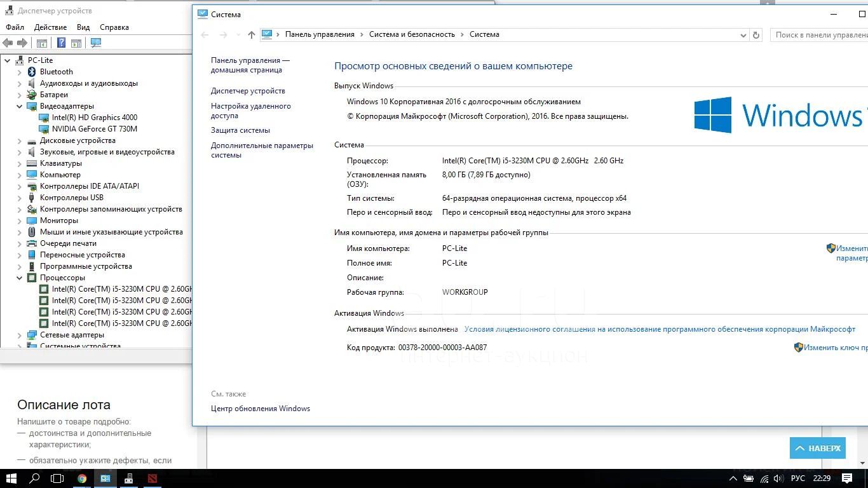Click Изменить ключ продукта shield link
868x488 pixels.
point(831,348)
